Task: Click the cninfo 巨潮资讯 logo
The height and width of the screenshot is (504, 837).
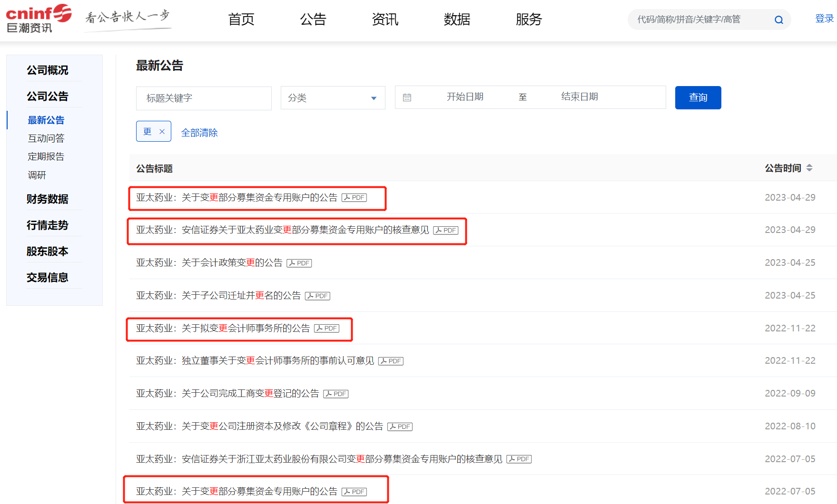Action: pos(38,19)
